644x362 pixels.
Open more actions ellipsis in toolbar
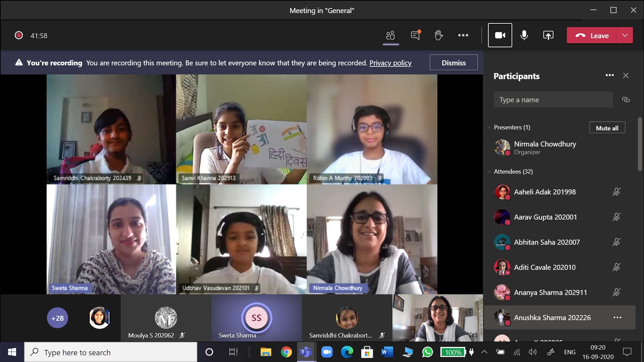tap(463, 35)
